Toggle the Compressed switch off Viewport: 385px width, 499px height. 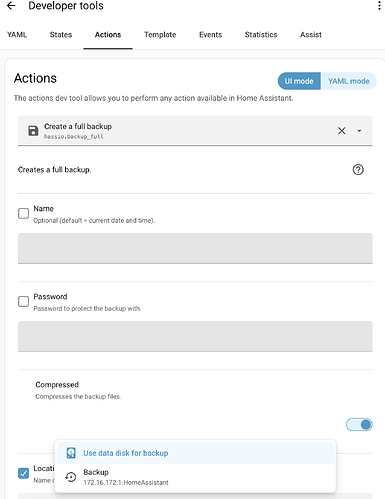[359, 425]
